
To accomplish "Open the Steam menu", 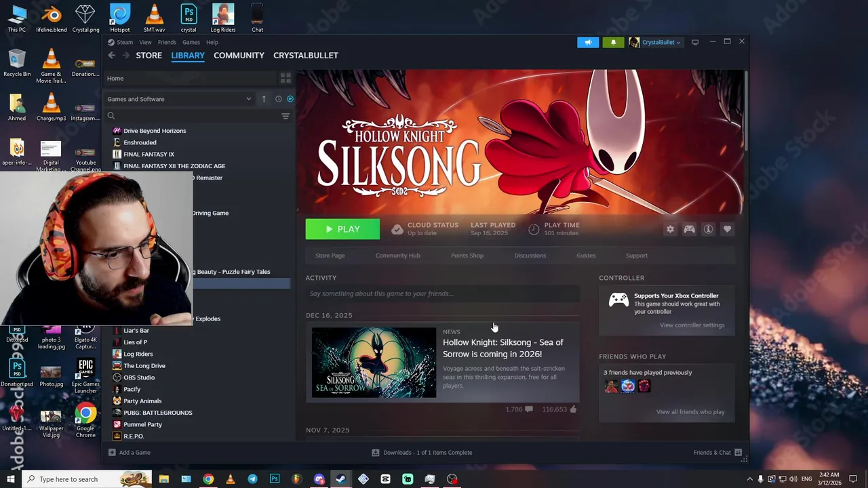I will pyautogui.click(x=125, y=42).
